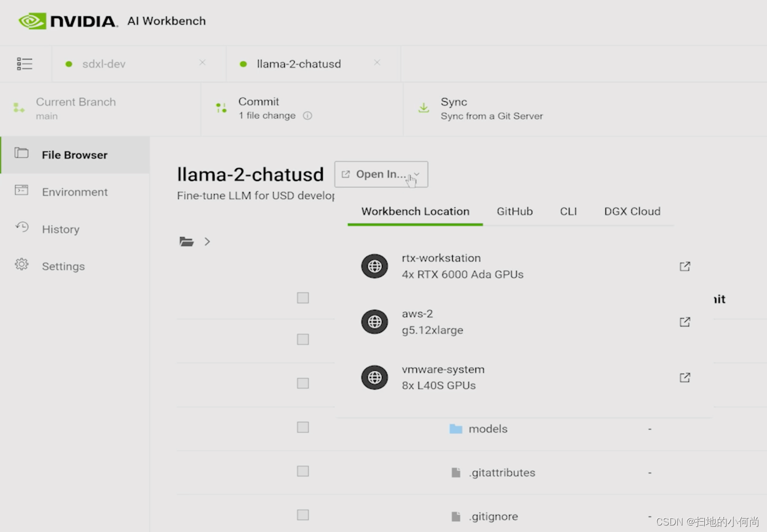Launch aws-2 via its external link icon
This screenshot has height=532, width=767.
coord(684,322)
